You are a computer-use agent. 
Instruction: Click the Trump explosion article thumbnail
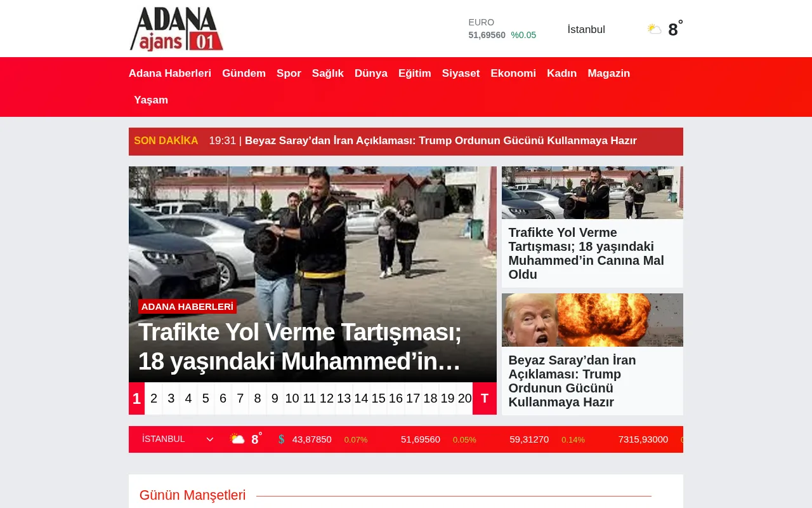592,319
